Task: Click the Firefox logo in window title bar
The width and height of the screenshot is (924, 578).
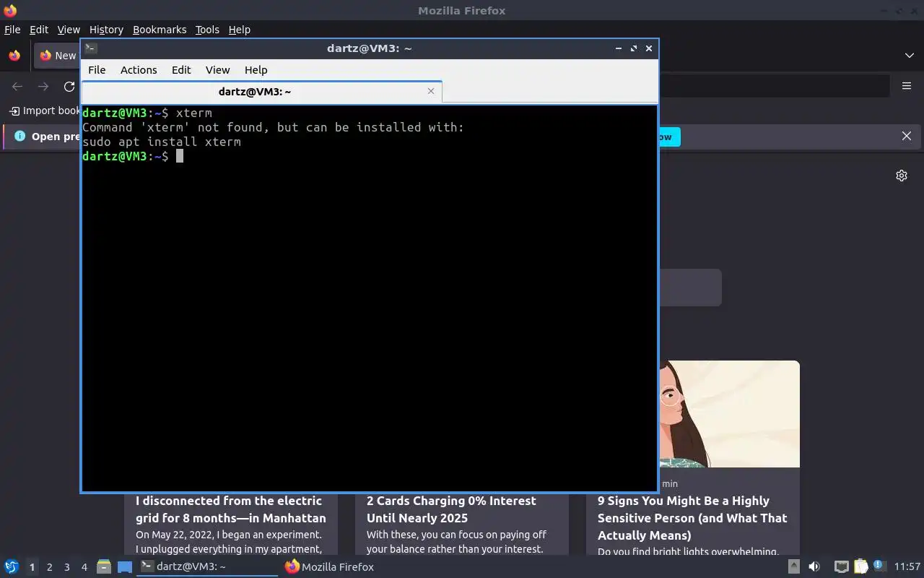Action: point(10,10)
